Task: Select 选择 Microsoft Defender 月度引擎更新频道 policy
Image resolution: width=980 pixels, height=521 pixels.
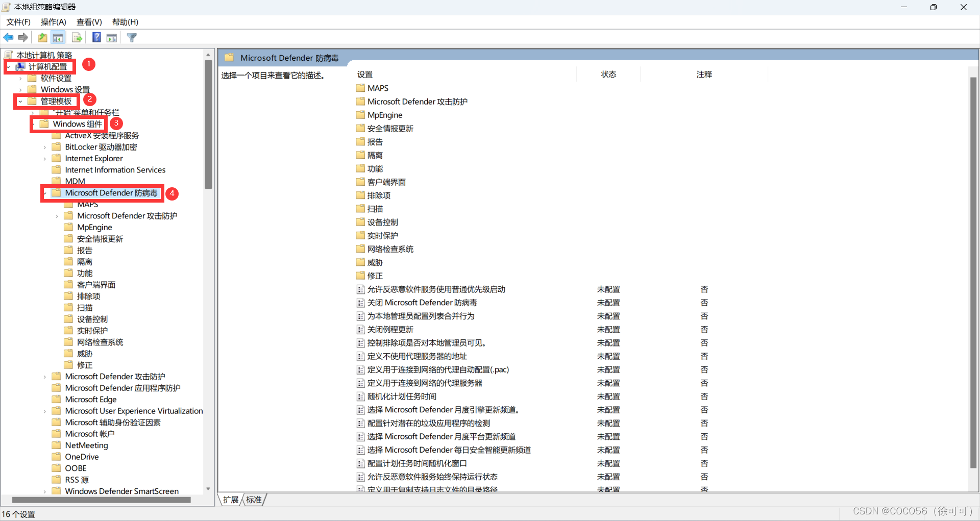Action: (443, 410)
